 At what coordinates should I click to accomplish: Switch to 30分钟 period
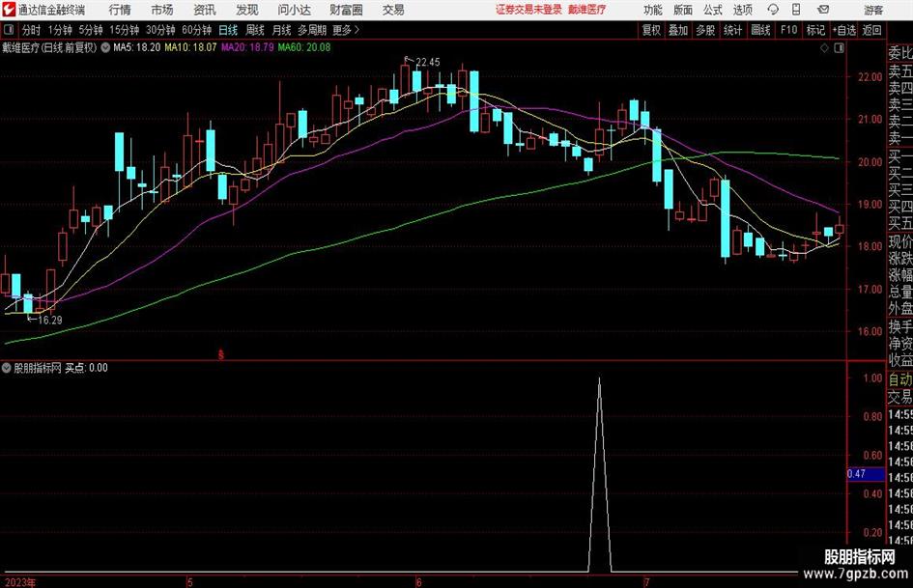160,30
